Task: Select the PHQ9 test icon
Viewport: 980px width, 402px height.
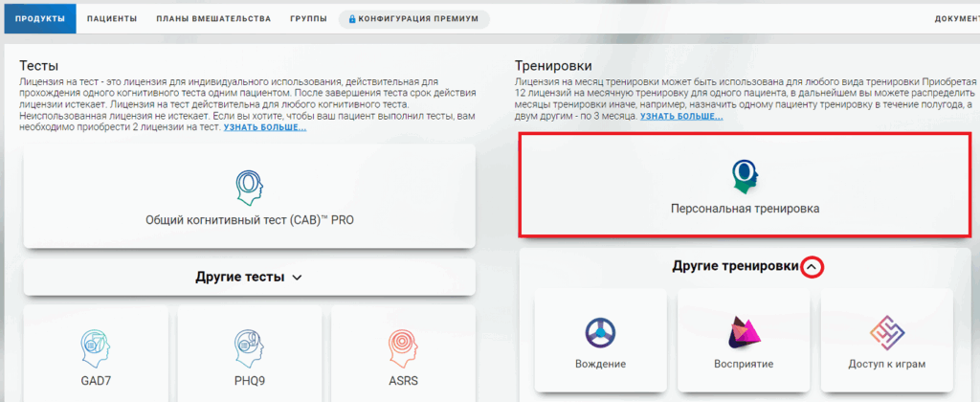Action: tap(249, 345)
